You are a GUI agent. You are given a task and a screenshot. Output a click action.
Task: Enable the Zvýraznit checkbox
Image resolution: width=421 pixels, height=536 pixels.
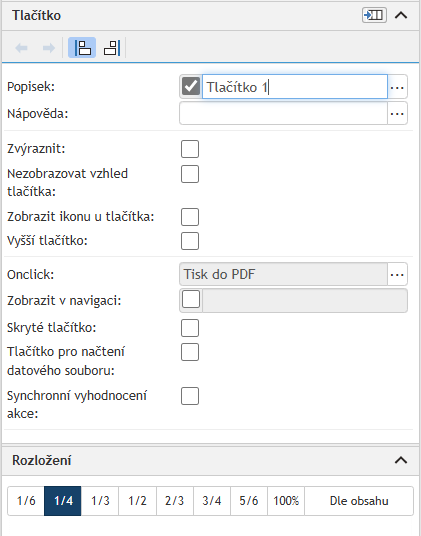(190, 149)
